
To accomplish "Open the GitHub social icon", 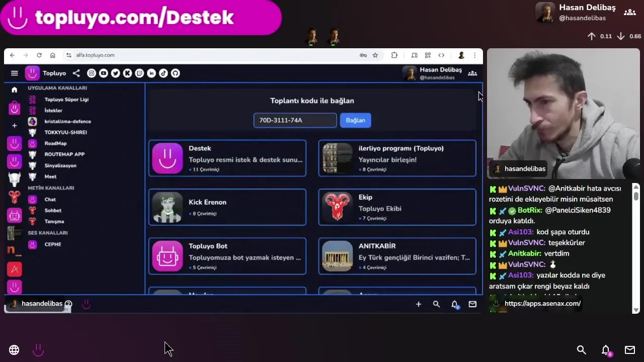I will click(x=176, y=73).
